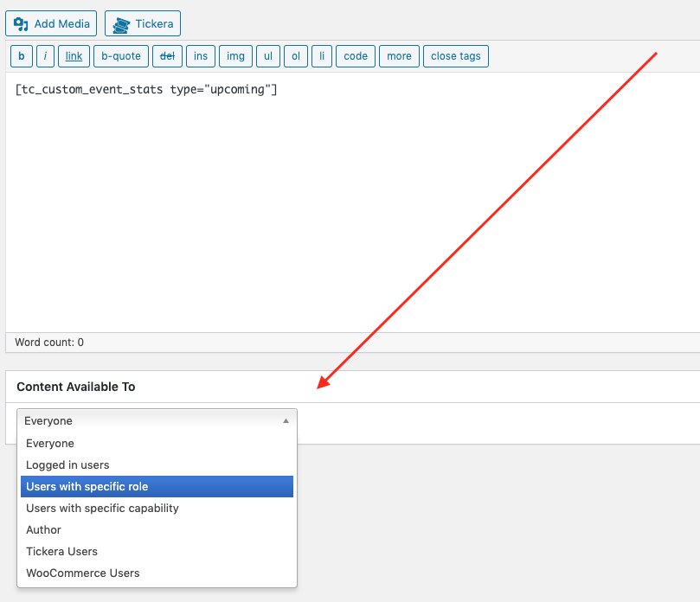Viewport: 700px width, 602px height.
Task: Toggle bold with the b button
Action: coord(22,56)
